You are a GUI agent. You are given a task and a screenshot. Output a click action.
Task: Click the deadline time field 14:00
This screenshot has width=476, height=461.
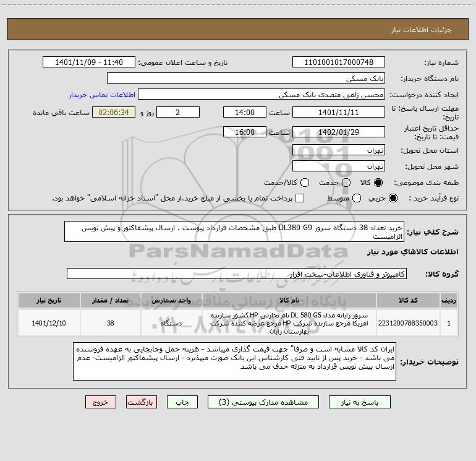coord(245,112)
